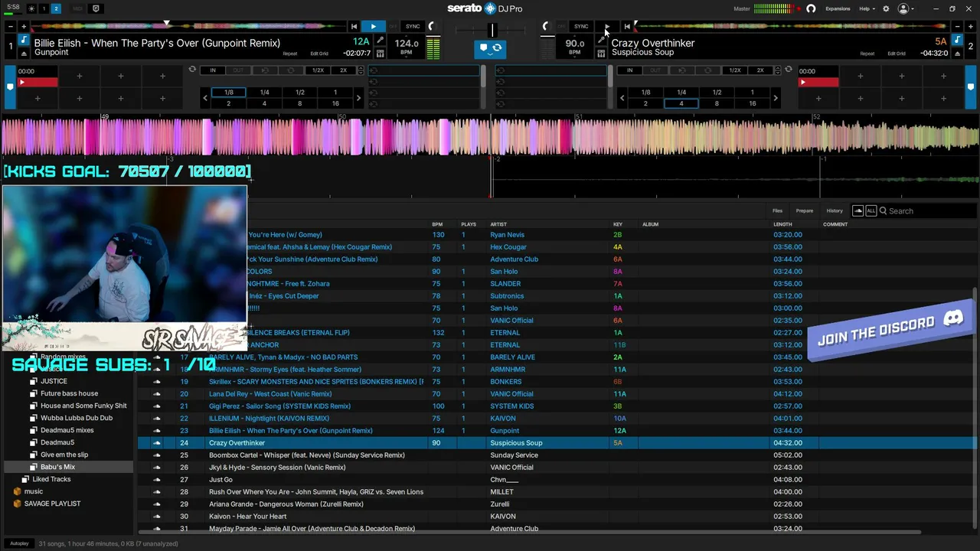Viewport: 980px width, 551px height.
Task: Open deck 2 beatgrid pad icon
Action: pos(601,54)
